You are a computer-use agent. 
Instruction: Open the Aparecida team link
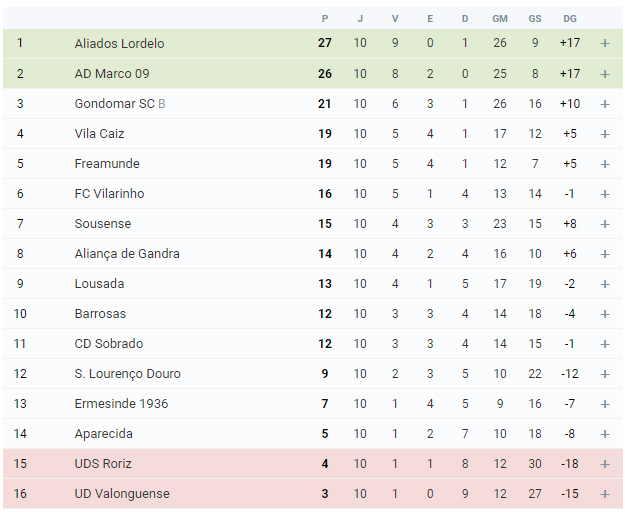[x=104, y=434]
